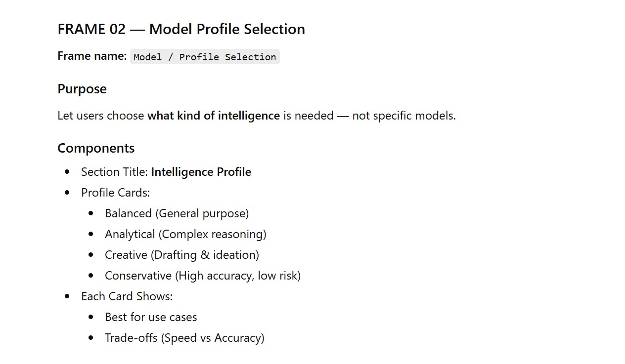The height and width of the screenshot is (364, 625).
Task: Click the 'Profile Cards:' list item
Action: [115, 193]
